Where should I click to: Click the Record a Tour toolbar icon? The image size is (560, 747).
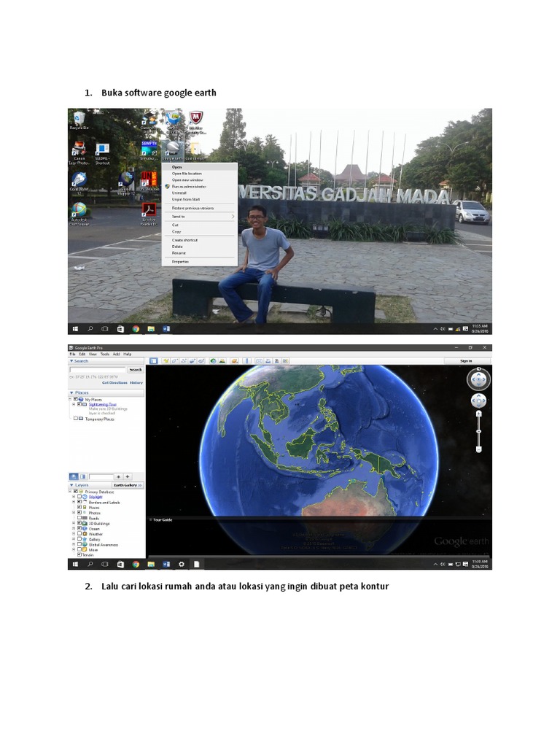[201, 361]
